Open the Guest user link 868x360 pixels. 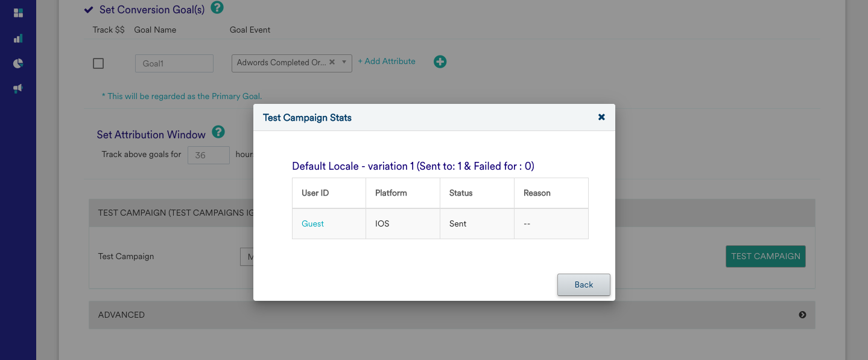point(312,223)
